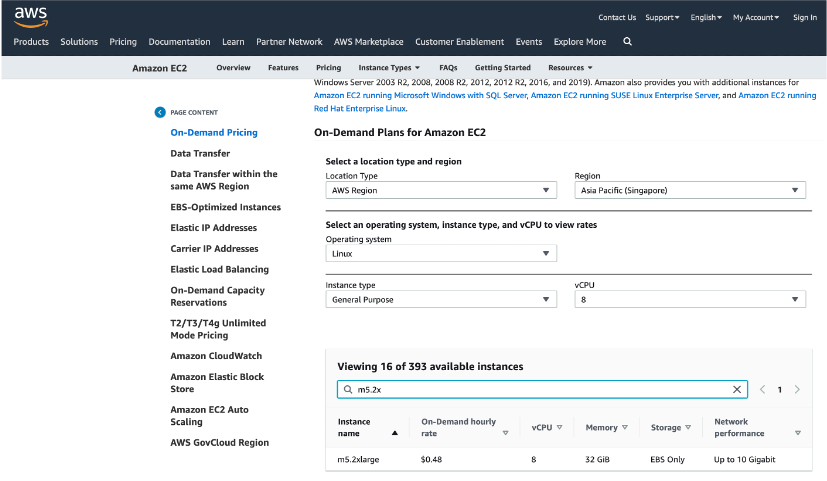This screenshot has height=481, width=827.
Task: Click Amazon EC2 title in subnav
Action: (x=159, y=68)
